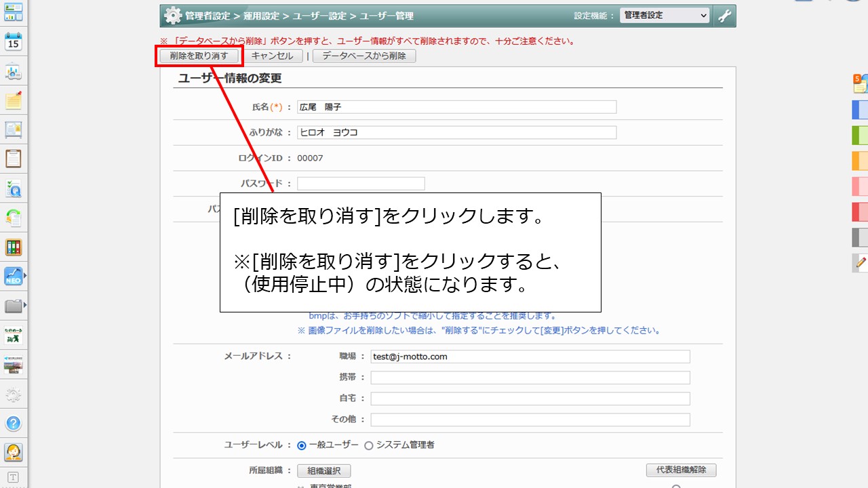Expand the folder icon side arrow

[x=26, y=306]
